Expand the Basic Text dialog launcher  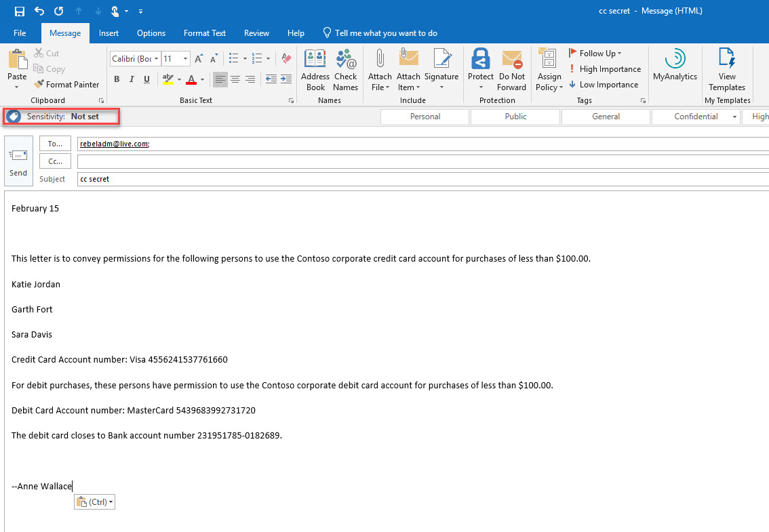point(292,100)
